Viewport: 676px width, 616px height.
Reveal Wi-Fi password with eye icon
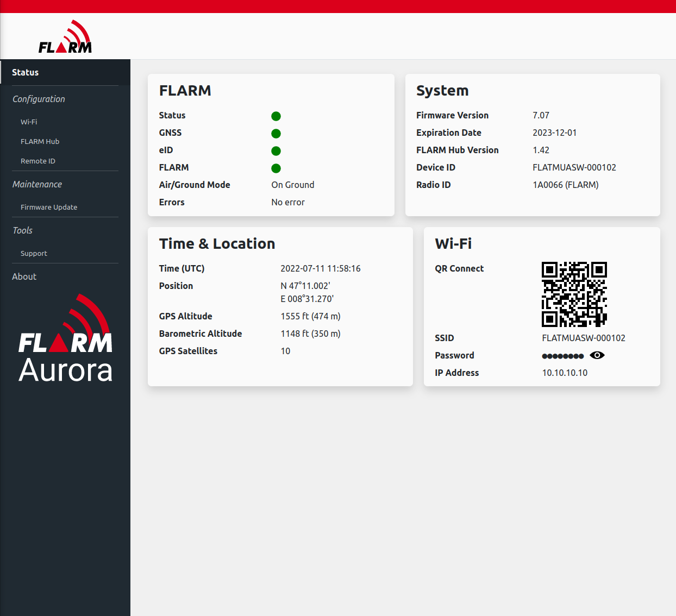click(597, 355)
